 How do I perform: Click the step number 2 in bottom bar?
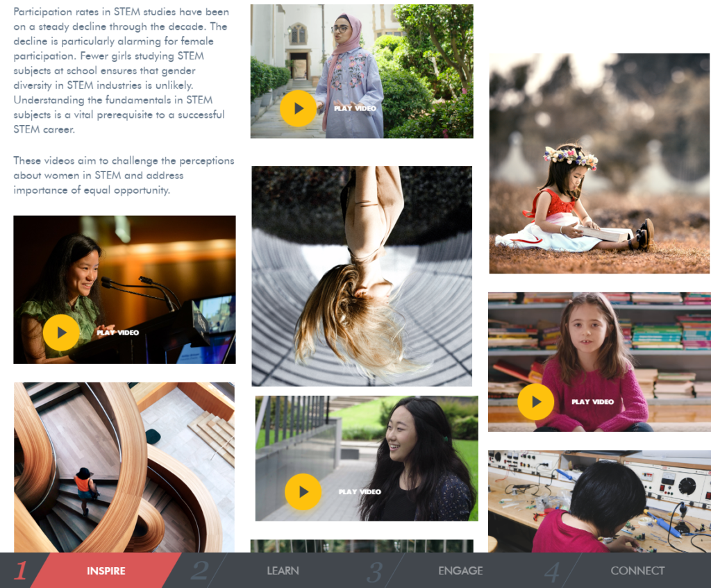[199, 571]
